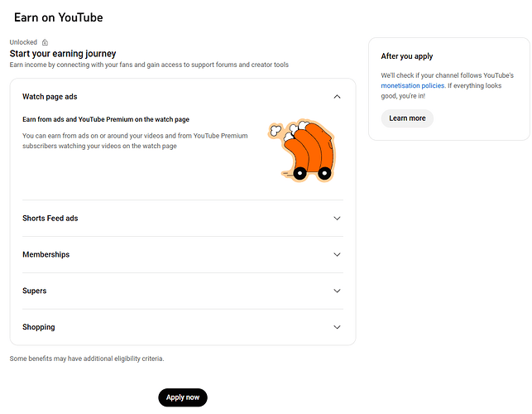Click the orange cart illustration

[x=302, y=151]
